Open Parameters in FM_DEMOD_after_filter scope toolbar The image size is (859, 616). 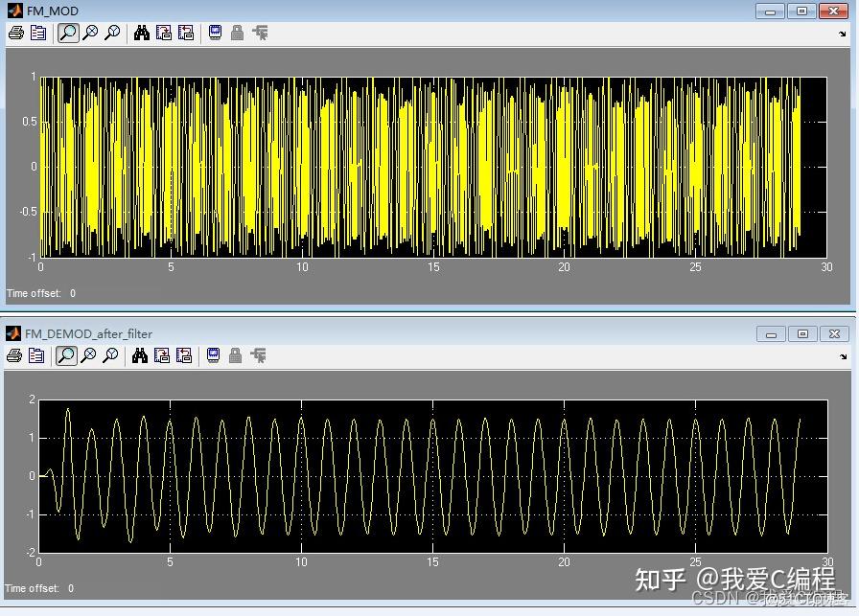click(36, 356)
